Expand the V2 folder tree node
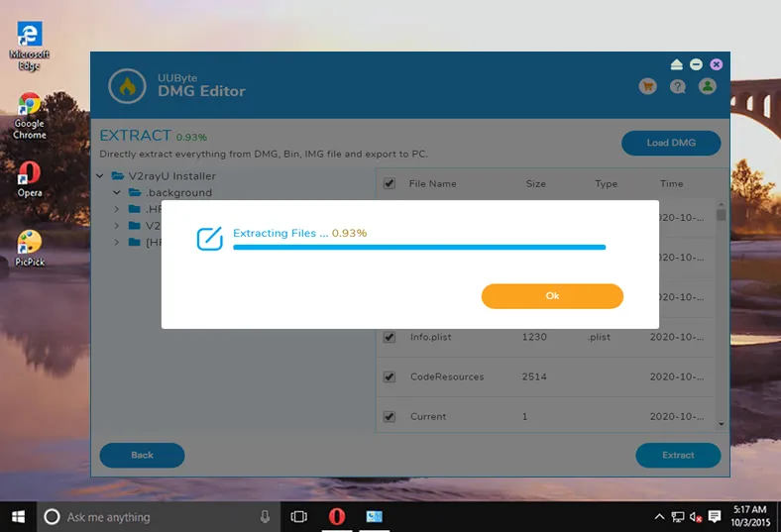The width and height of the screenshot is (781, 532). (x=117, y=226)
